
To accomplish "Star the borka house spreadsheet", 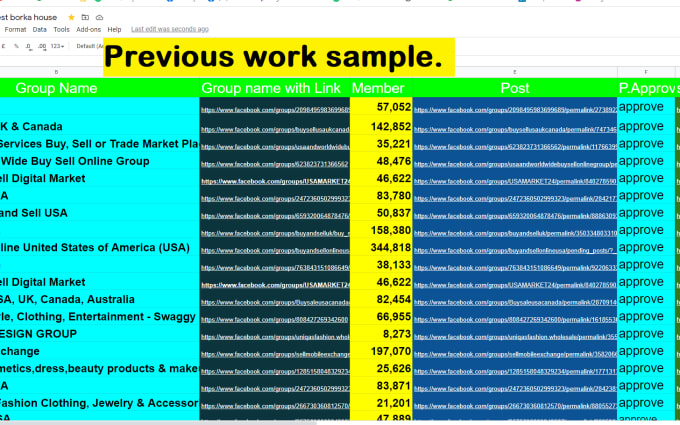I will pyautogui.click(x=71, y=17).
